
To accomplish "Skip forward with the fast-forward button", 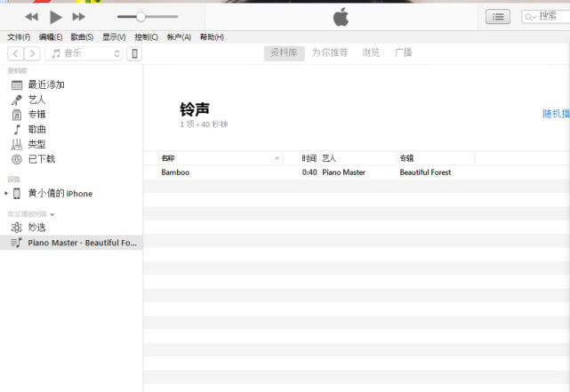I will [x=78, y=17].
